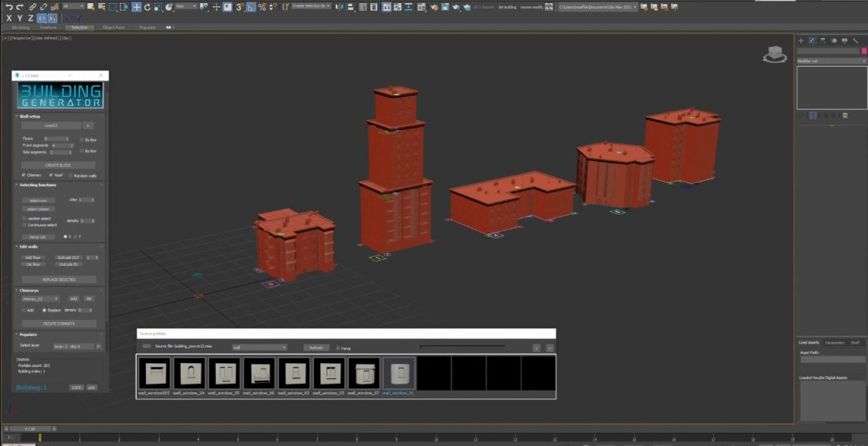Click the Undo arrow icon
Image resolution: width=868 pixels, height=446 pixels.
[8, 7]
